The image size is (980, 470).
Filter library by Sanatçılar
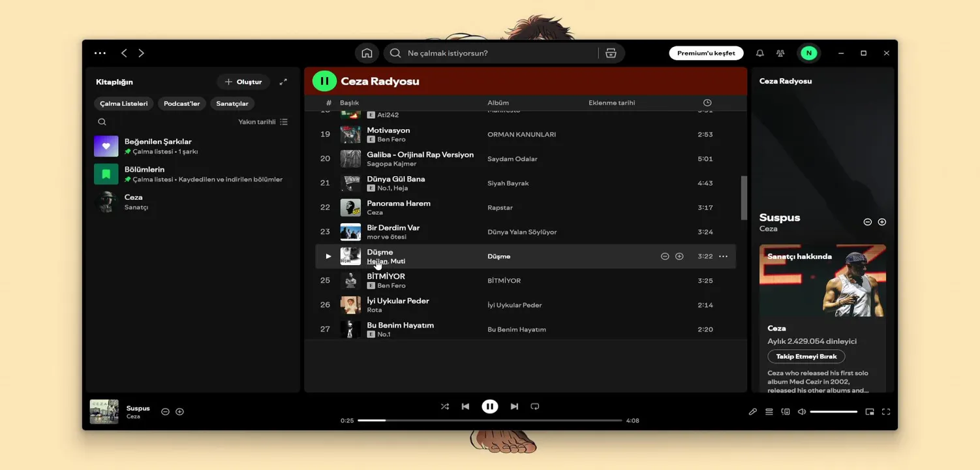[232, 103]
